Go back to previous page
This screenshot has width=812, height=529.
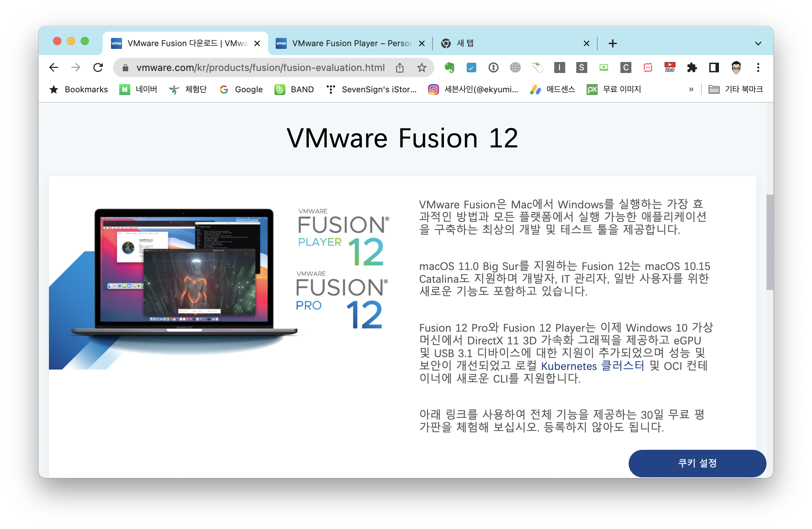(x=54, y=68)
